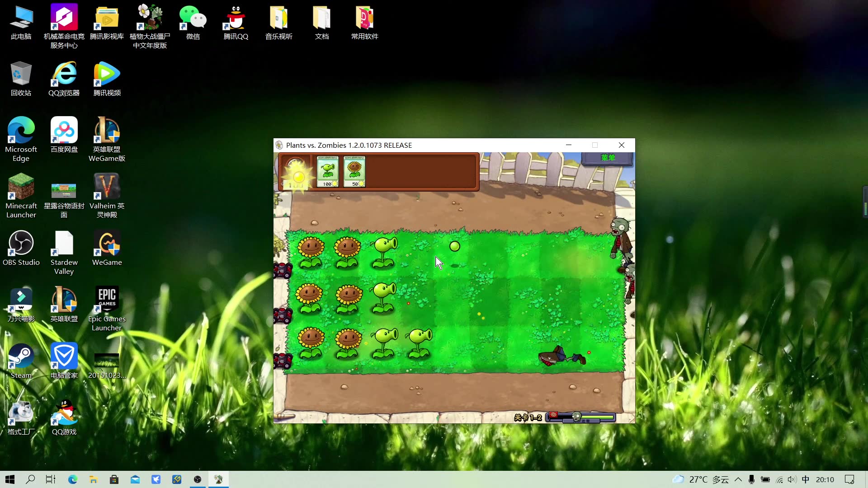
Task: Select the 腾讯视频 desktop icon
Action: [107, 79]
